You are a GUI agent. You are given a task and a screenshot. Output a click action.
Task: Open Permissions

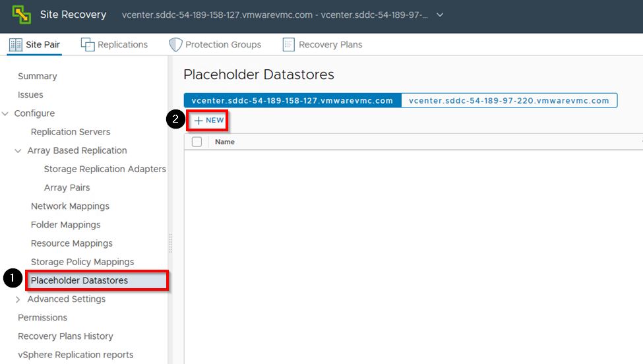pyautogui.click(x=43, y=318)
